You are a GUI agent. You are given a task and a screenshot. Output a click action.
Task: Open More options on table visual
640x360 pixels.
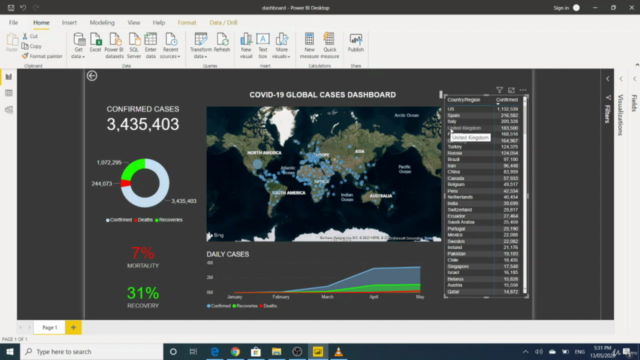tap(523, 90)
